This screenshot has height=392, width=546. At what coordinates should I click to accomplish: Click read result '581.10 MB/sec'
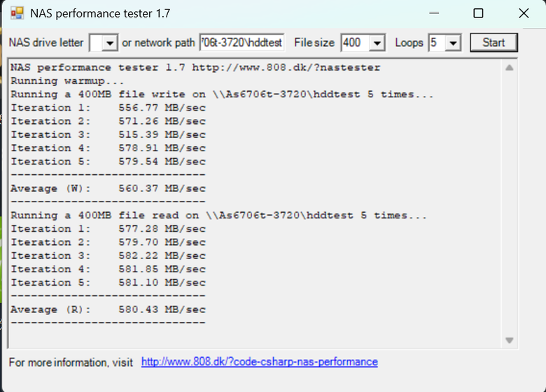pyautogui.click(x=162, y=283)
